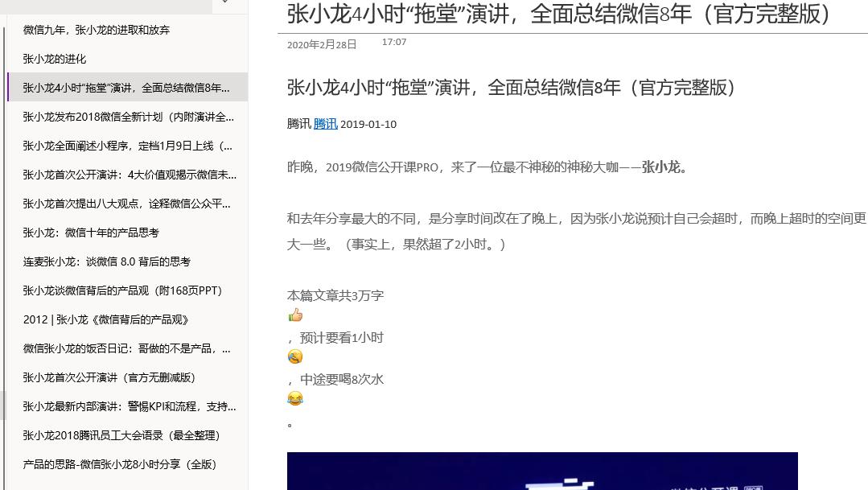Open the page 产品的思路-微信张小龙8小时分享
The width and height of the screenshot is (868, 490).
(119, 464)
